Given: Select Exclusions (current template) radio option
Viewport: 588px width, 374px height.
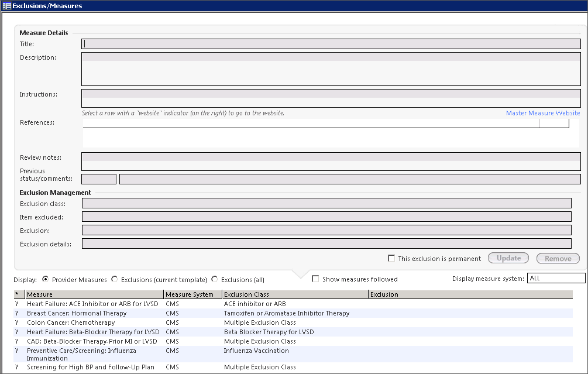Looking at the screenshot, I should point(115,280).
